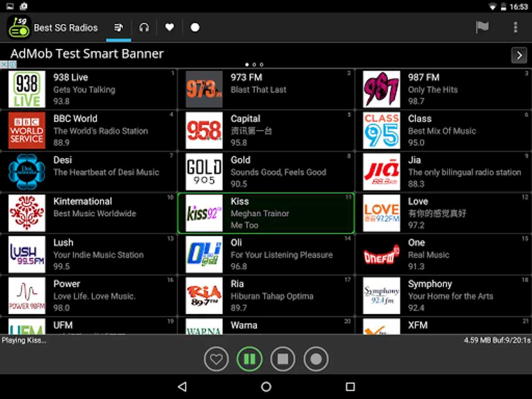The height and width of the screenshot is (399, 532).
Task: Play the Lush 99.5FM logo
Action: pyautogui.click(x=27, y=254)
